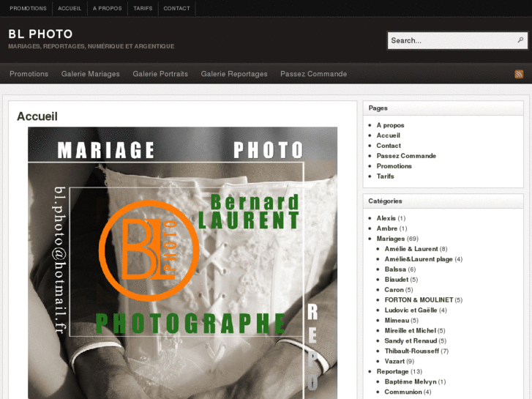Click the Pages widget header
Screen dimensions: 532x399
point(443,108)
